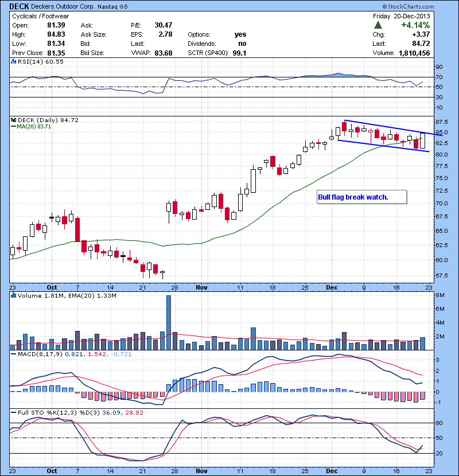Click the 87.5 price axis label

(441, 122)
